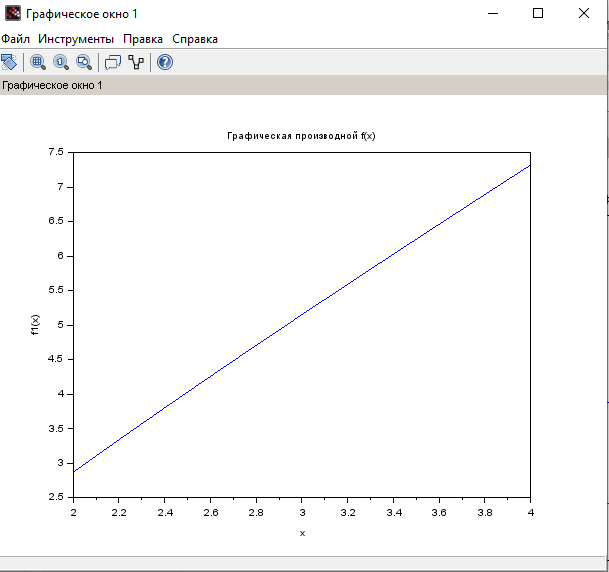Click the x-axis label 'x' below the plot
This screenshot has width=609, height=572.
pyautogui.click(x=302, y=534)
